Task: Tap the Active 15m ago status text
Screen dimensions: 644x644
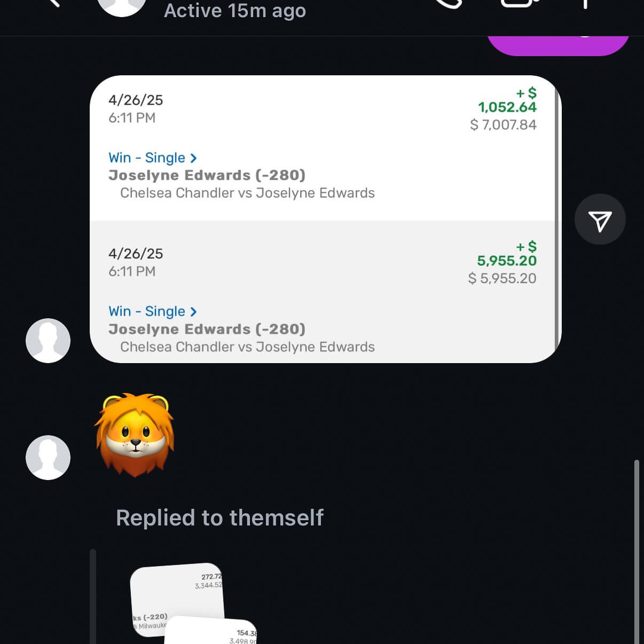Action: click(235, 11)
